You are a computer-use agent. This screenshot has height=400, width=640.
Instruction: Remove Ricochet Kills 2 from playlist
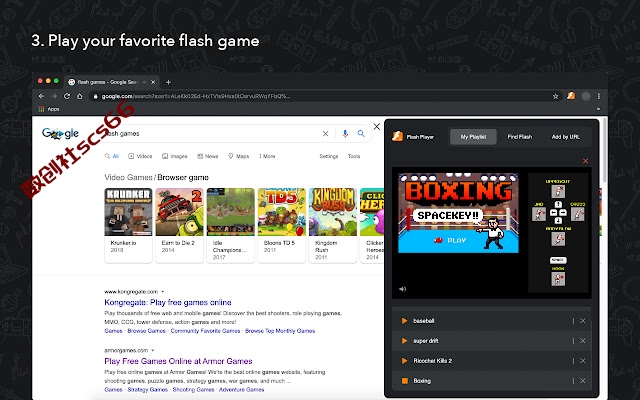point(583,361)
